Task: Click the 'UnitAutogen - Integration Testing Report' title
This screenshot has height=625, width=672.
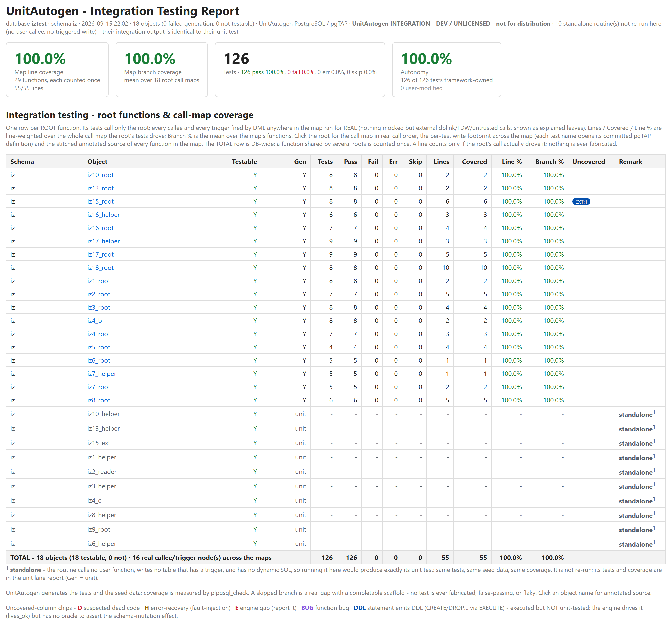Action: [x=123, y=11]
